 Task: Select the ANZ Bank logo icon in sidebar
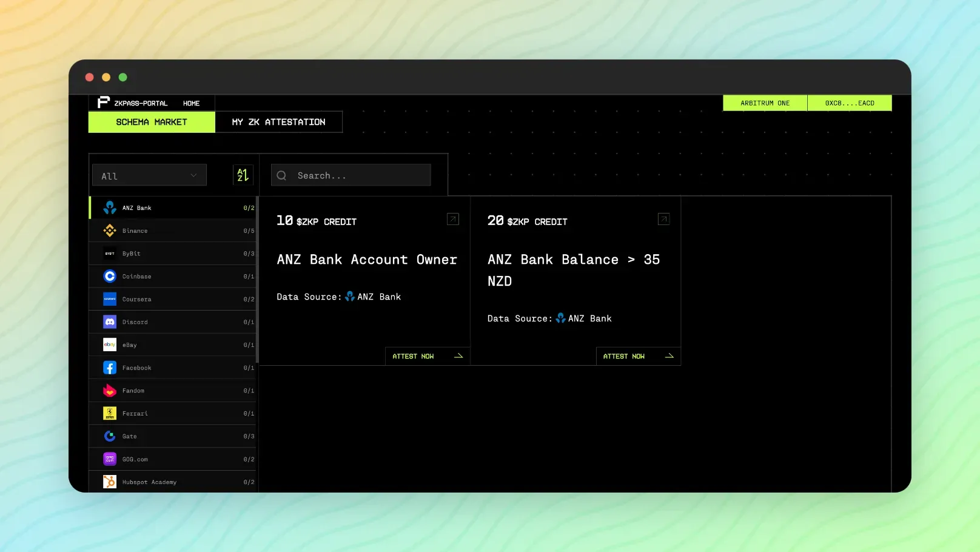[110, 207]
